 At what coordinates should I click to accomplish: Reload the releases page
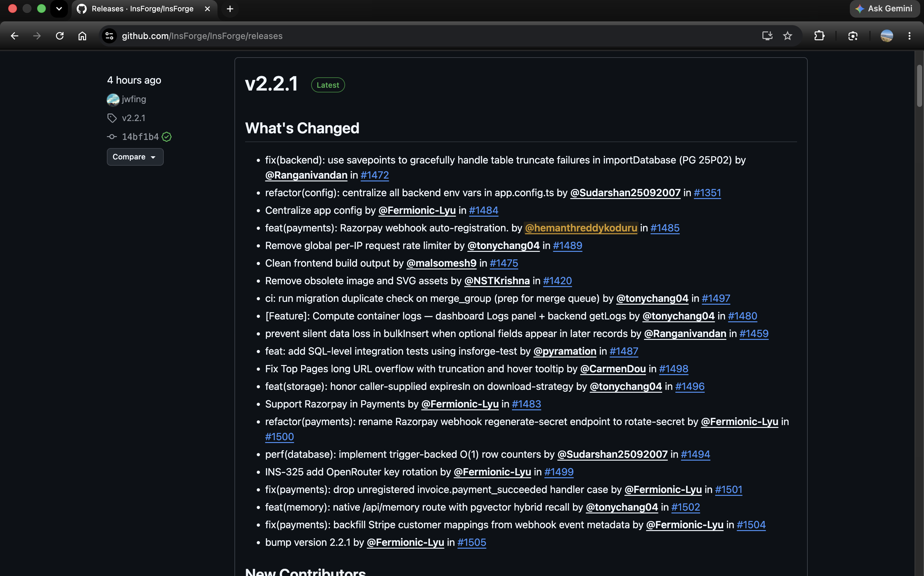[60, 36]
